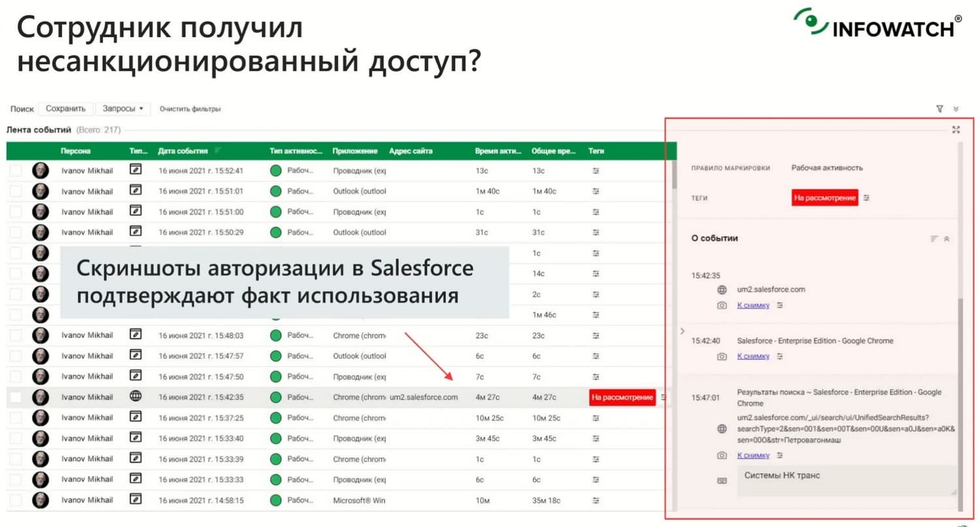Open К снимку link for the 15:47:01 event
This screenshot has width=980, height=527.
coord(753,455)
